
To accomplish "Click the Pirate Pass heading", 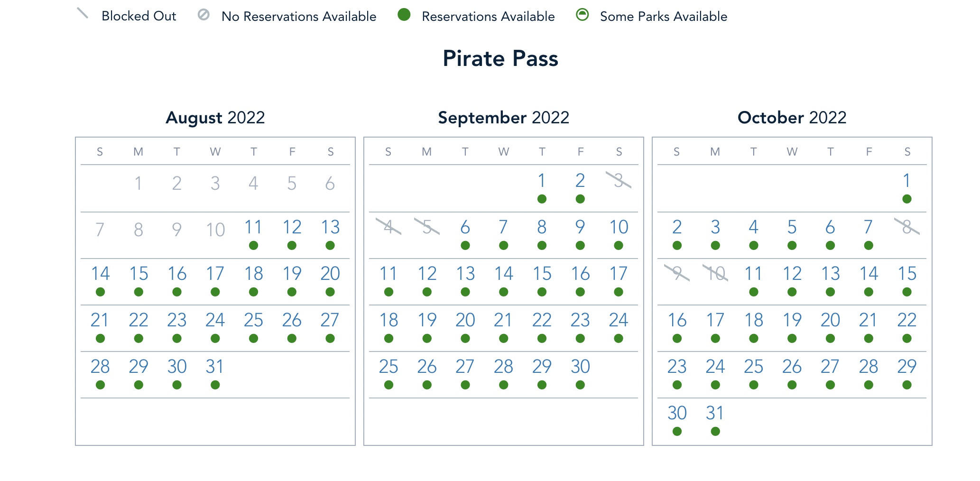I will click(500, 59).
